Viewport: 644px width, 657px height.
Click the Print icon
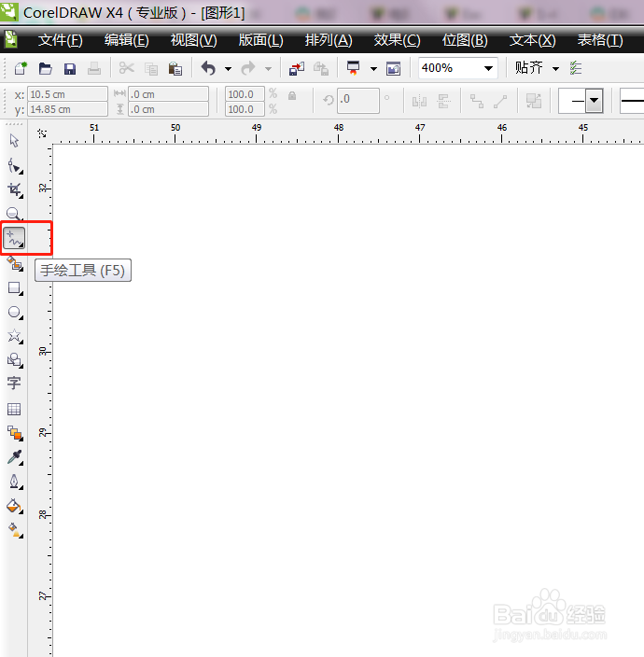(94, 68)
